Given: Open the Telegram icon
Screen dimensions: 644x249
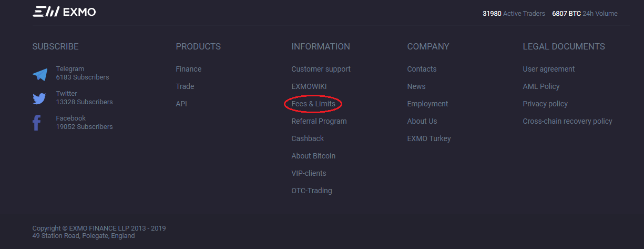Looking at the screenshot, I should (40, 74).
